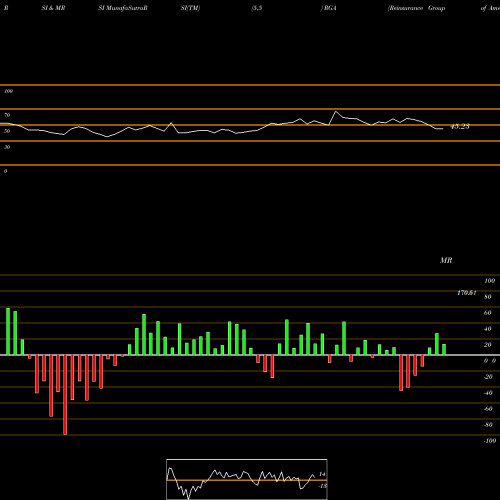Click the MR axis label 20
Screen dimensions: 500x500
488,345
